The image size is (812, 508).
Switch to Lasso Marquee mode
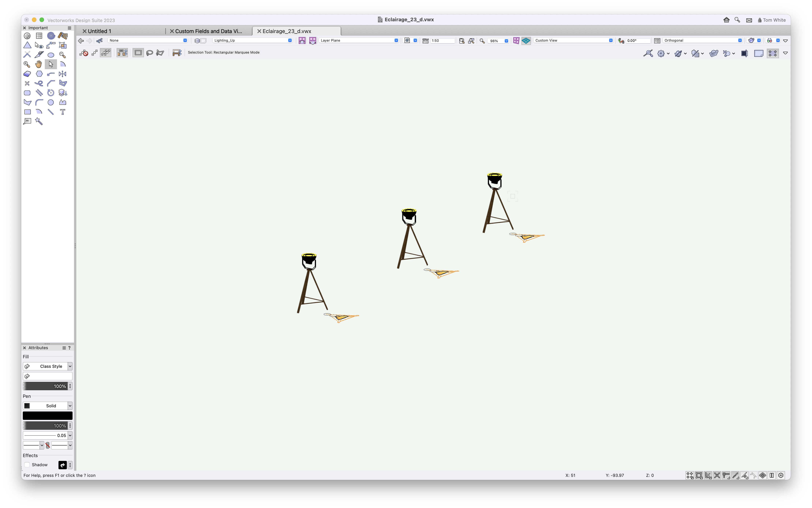coord(149,53)
